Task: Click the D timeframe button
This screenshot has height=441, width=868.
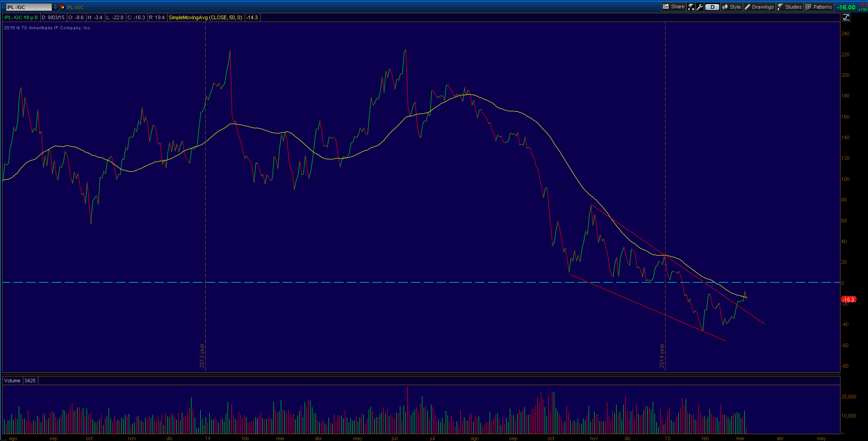Action: coord(712,7)
